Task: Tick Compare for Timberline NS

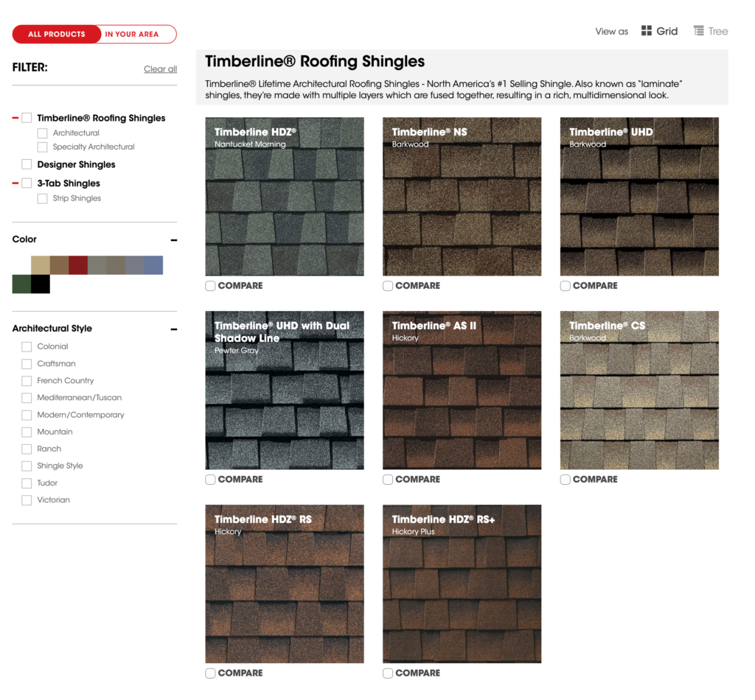Action: coord(388,286)
